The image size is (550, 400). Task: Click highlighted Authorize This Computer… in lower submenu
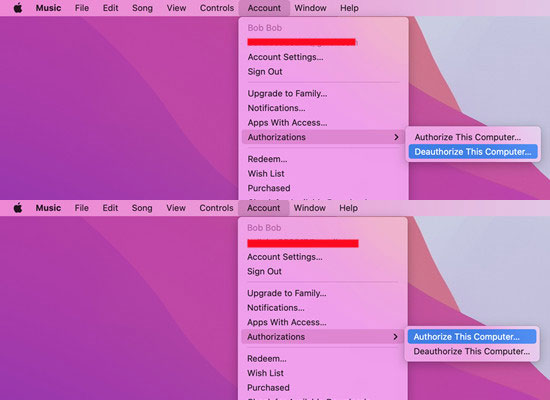click(x=472, y=337)
